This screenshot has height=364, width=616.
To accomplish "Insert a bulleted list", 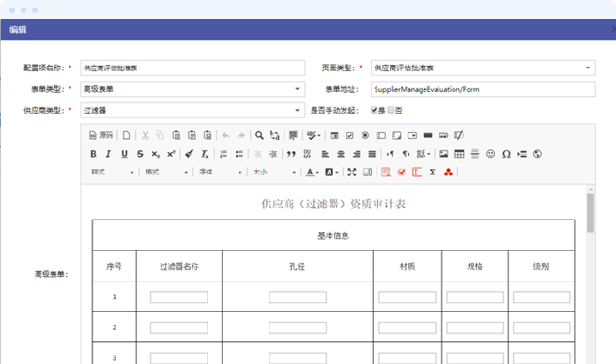I will point(239,154).
